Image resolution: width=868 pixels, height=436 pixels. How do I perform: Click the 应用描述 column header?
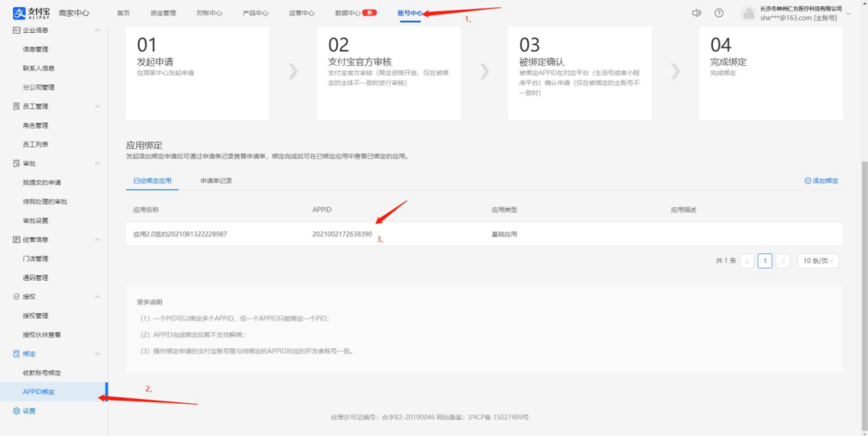click(684, 211)
